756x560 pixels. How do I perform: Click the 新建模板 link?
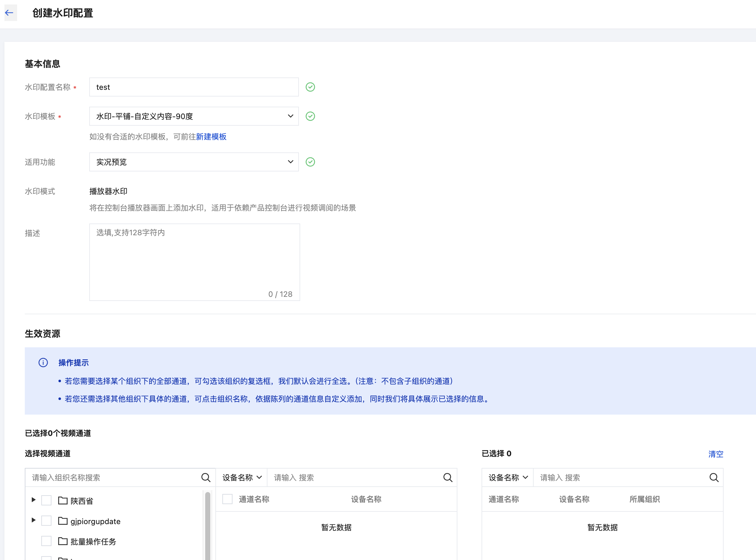(x=211, y=137)
